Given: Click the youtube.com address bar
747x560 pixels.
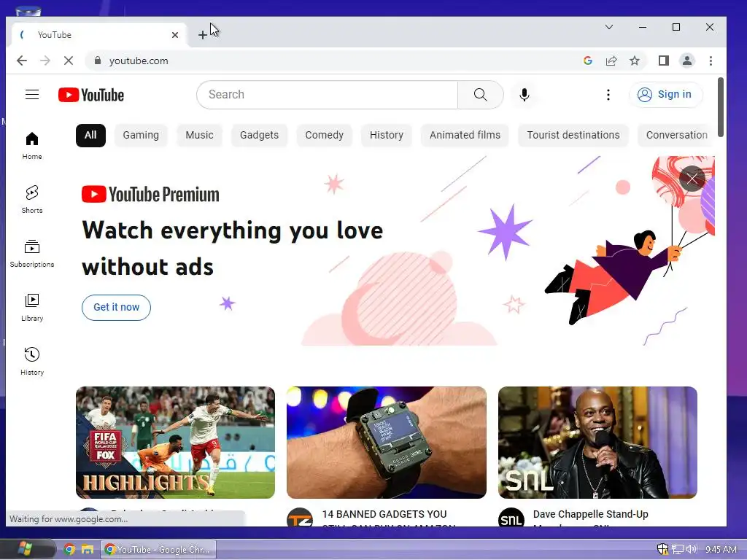Looking at the screenshot, I should tap(333, 61).
